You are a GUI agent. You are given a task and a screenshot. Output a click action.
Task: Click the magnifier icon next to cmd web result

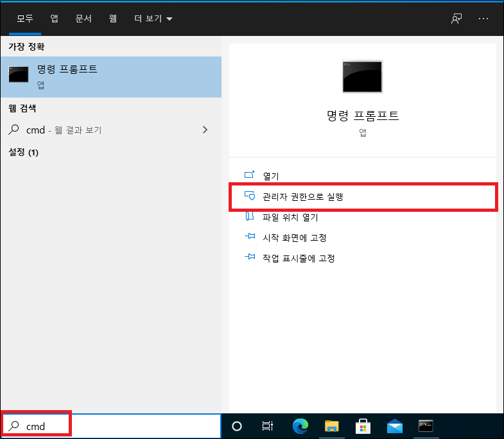pos(14,130)
